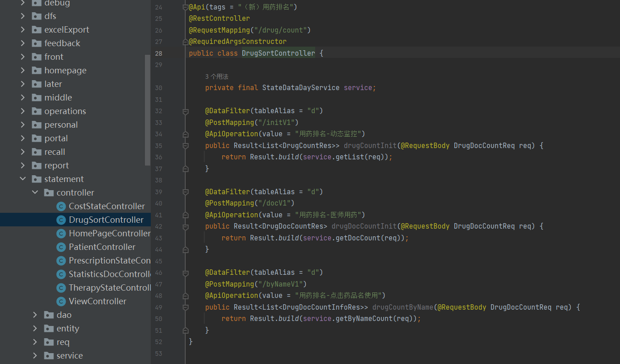Click the TherapyStateController class icon
This screenshot has width=620, height=364.
[x=61, y=288]
